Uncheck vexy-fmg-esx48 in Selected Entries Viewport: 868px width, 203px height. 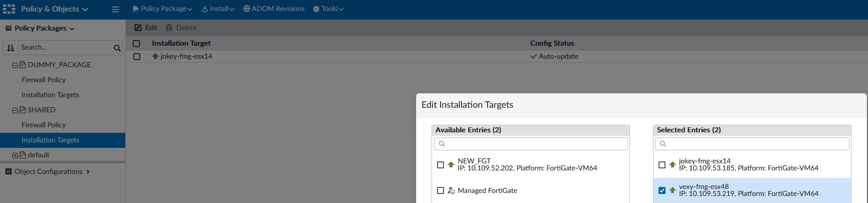pyautogui.click(x=662, y=190)
